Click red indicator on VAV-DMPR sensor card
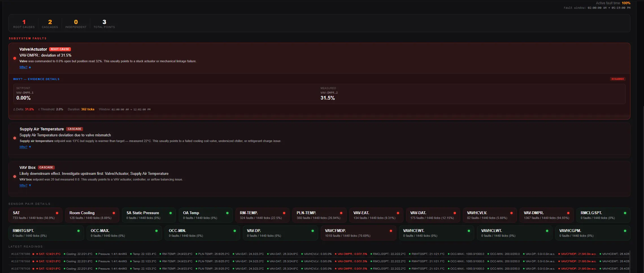 (568, 213)
